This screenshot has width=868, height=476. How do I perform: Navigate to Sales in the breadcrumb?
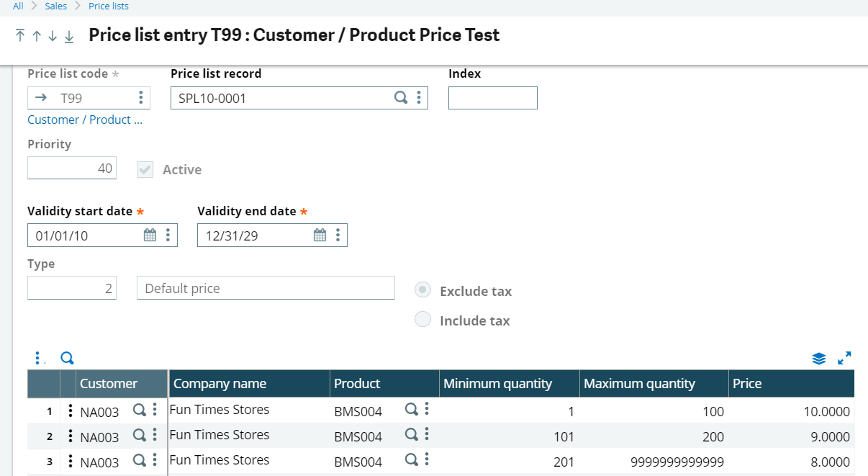point(55,6)
